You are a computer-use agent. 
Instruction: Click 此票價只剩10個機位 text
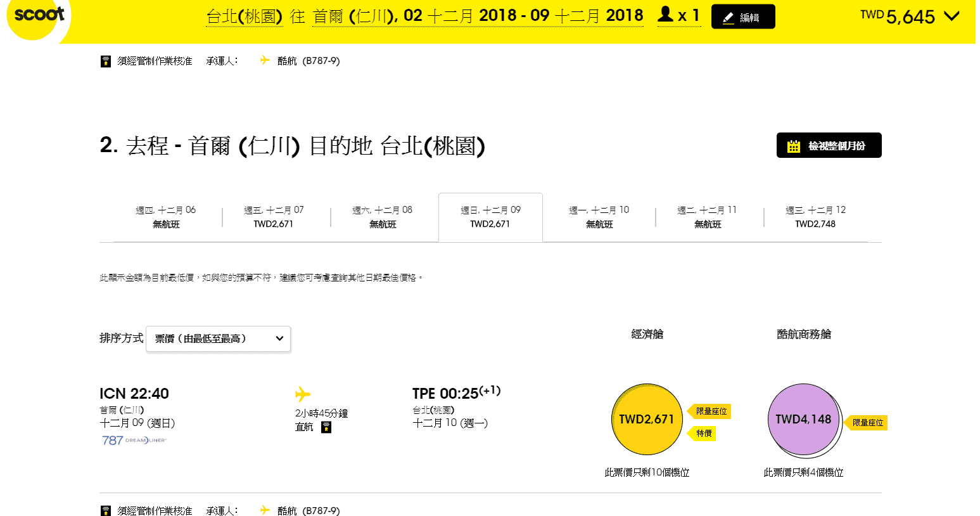click(x=647, y=472)
